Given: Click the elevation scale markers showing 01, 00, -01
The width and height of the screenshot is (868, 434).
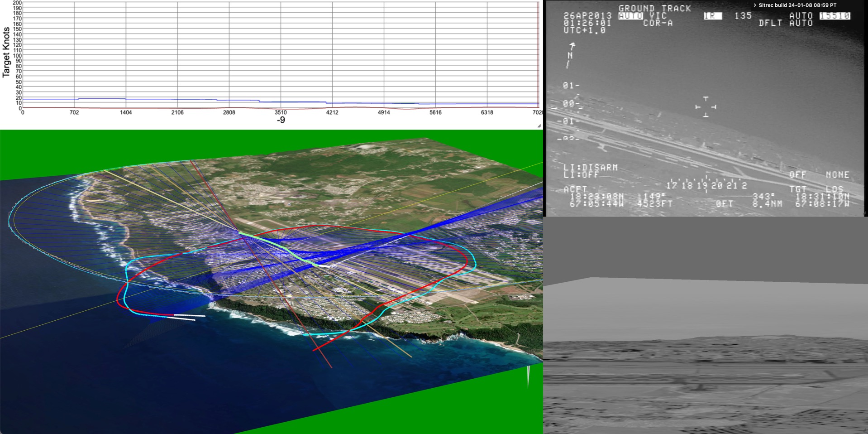Looking at the screenshot, I should pos(569,103).
